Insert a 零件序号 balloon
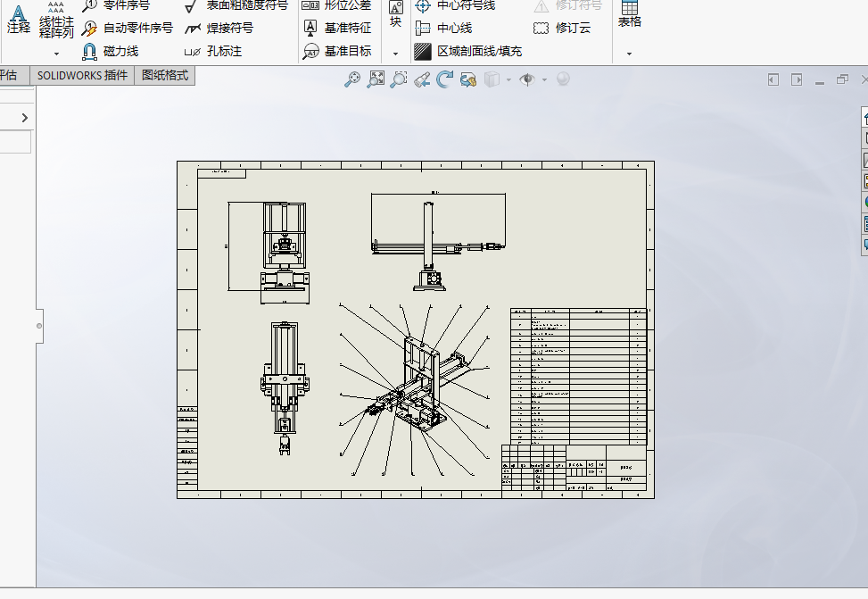Image resolution: width=868 pixels, height=599 pixels. [x=116, y=5]
